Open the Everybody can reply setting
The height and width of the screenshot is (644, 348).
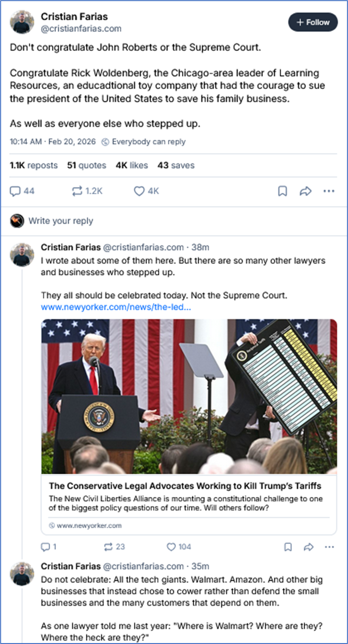click(144, 141)
